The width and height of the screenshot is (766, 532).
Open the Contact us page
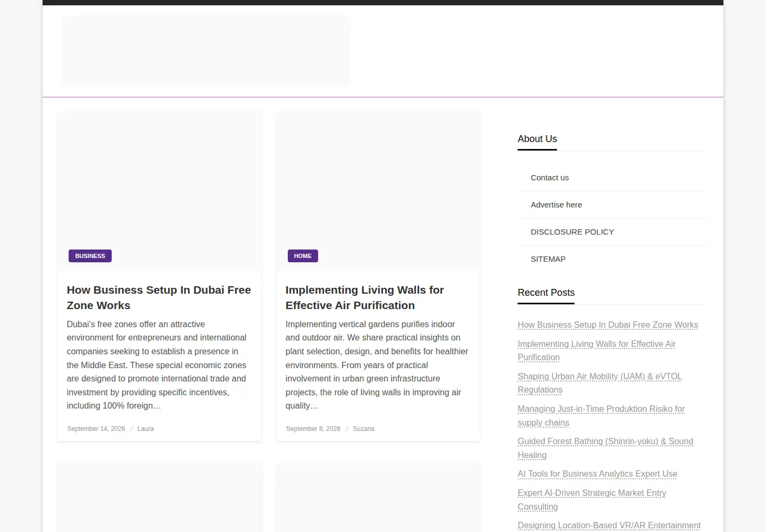click(549, 178)
